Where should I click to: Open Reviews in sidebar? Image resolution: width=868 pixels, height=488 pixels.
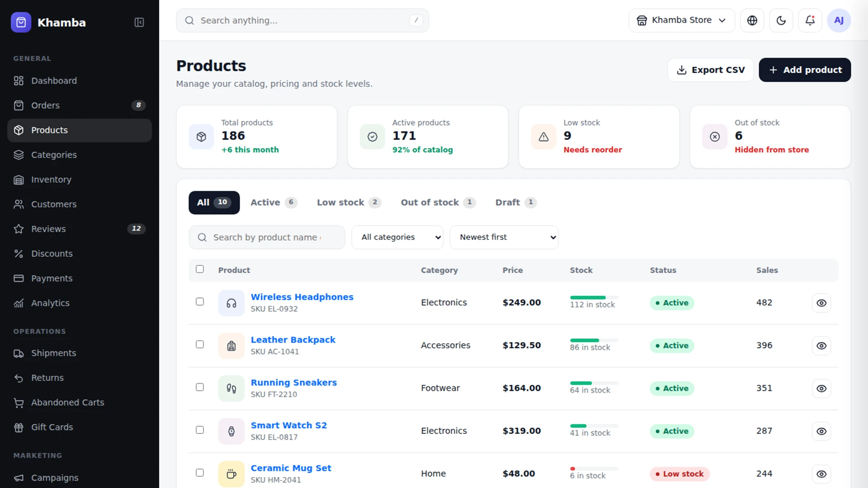coord(80,229)
